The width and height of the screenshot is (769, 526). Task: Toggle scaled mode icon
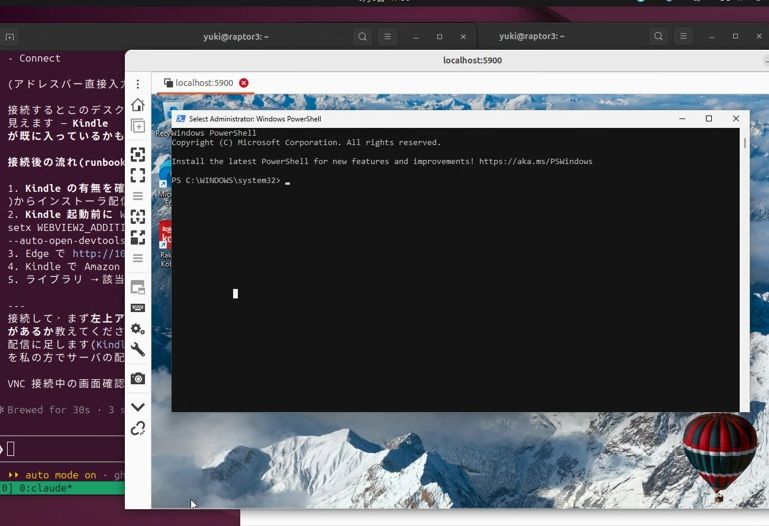coord(138,237)
